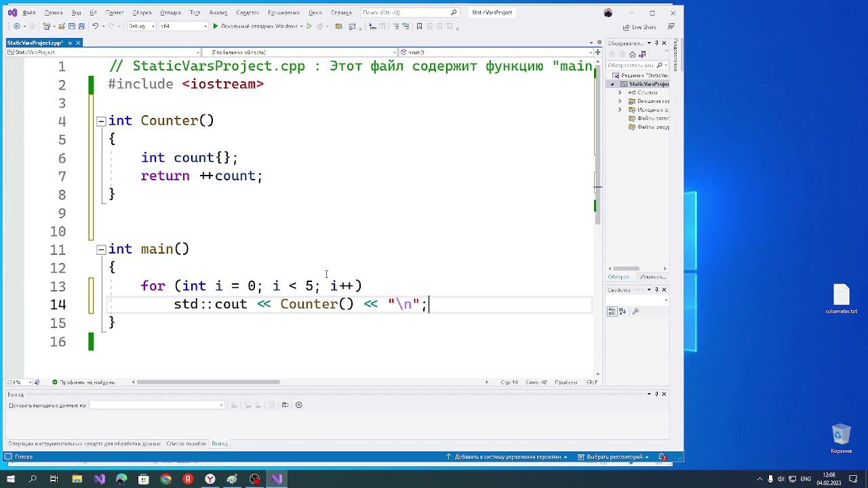Viewport: 868px width, 488px height.
Task: Click the Navigate Backward toolbar arrow
Action: click(x=16, y=26)
